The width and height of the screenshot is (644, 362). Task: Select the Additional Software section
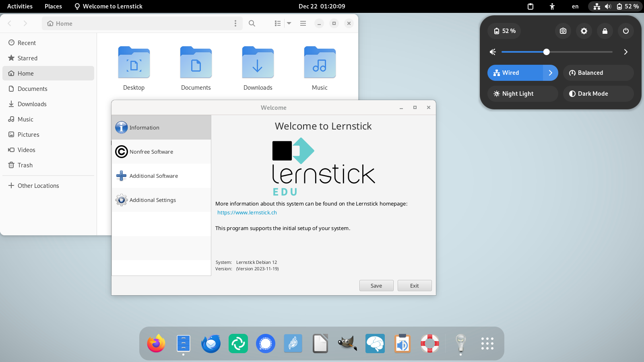tap(161, 176)
